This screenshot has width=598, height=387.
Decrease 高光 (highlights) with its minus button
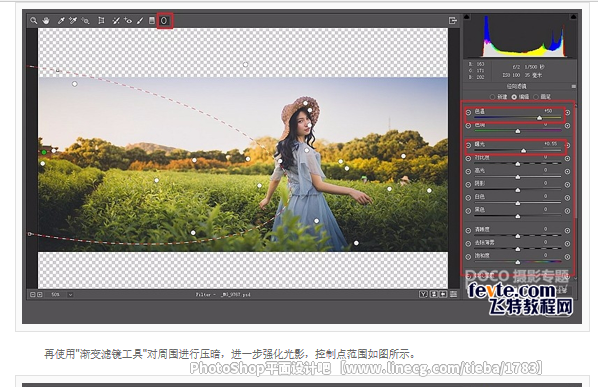[468, 172]
